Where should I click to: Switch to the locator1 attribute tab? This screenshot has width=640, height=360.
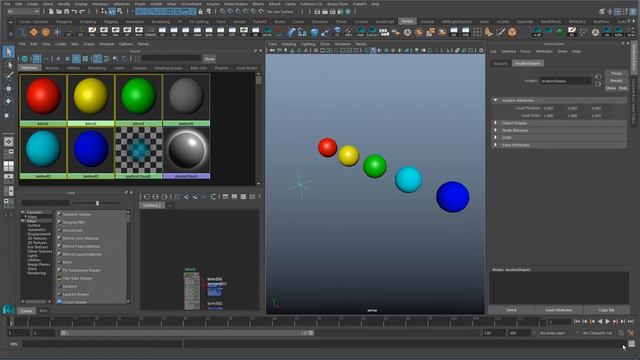500,64
